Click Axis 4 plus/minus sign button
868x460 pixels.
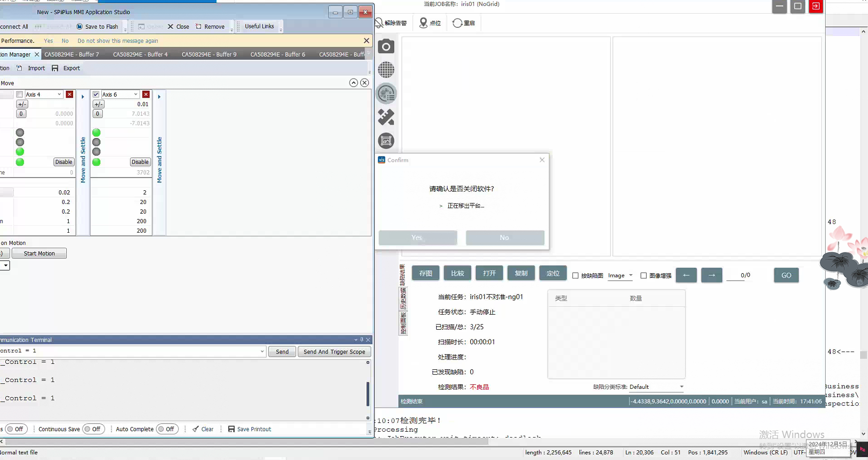tap(22, 104)
